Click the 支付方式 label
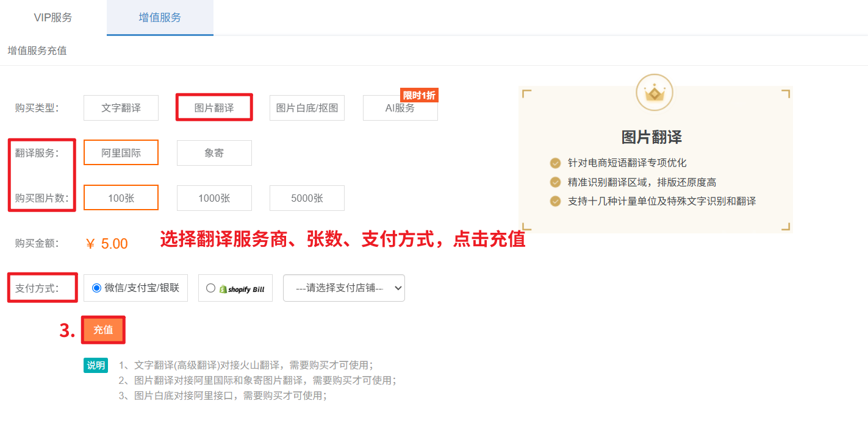The width and height of the screenshot is (868, 440). coord(37,288)
